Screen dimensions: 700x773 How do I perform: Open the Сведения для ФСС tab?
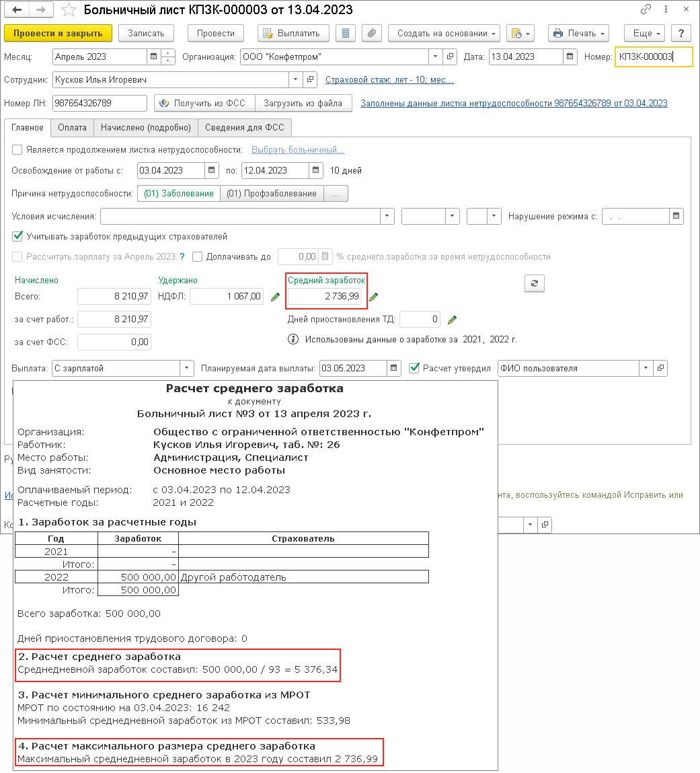click(x=244, y=127)
